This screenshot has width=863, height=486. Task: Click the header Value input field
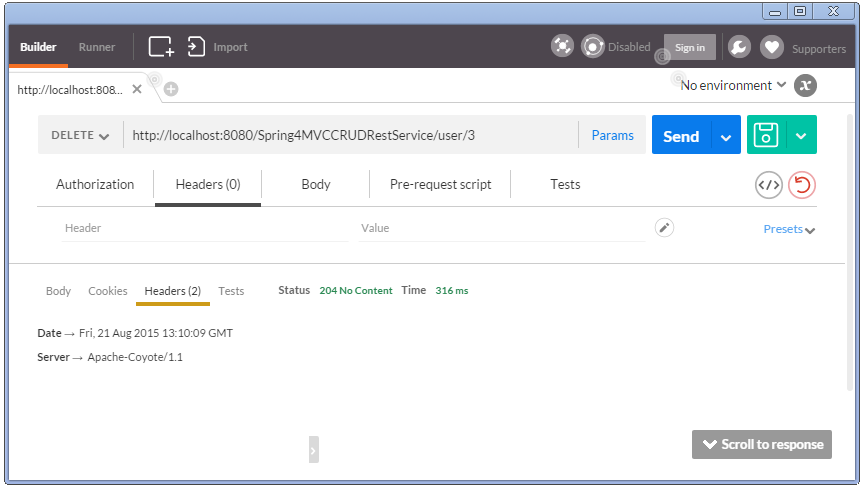[x=502, y=228]
